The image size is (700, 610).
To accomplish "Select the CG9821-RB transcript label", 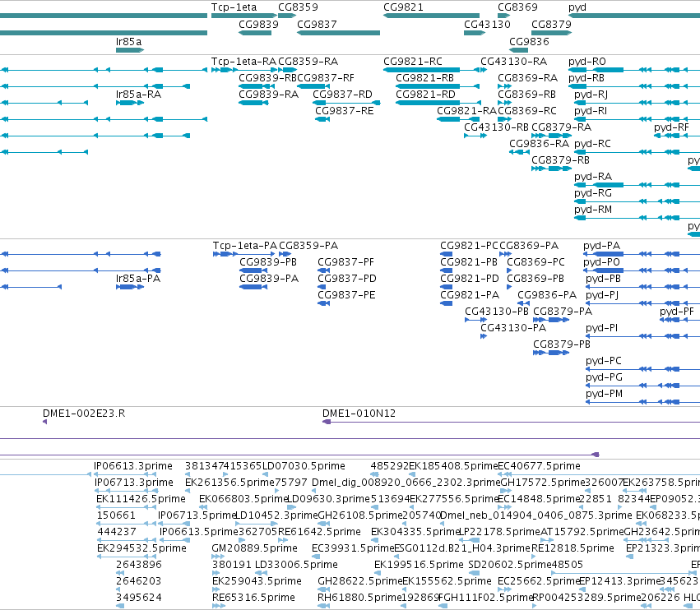I will [424, 78].
